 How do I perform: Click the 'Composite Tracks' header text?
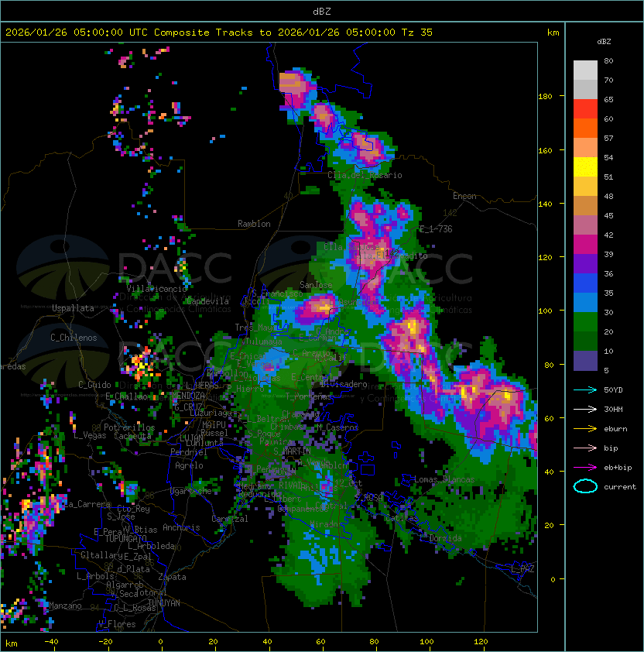[204, 33]
